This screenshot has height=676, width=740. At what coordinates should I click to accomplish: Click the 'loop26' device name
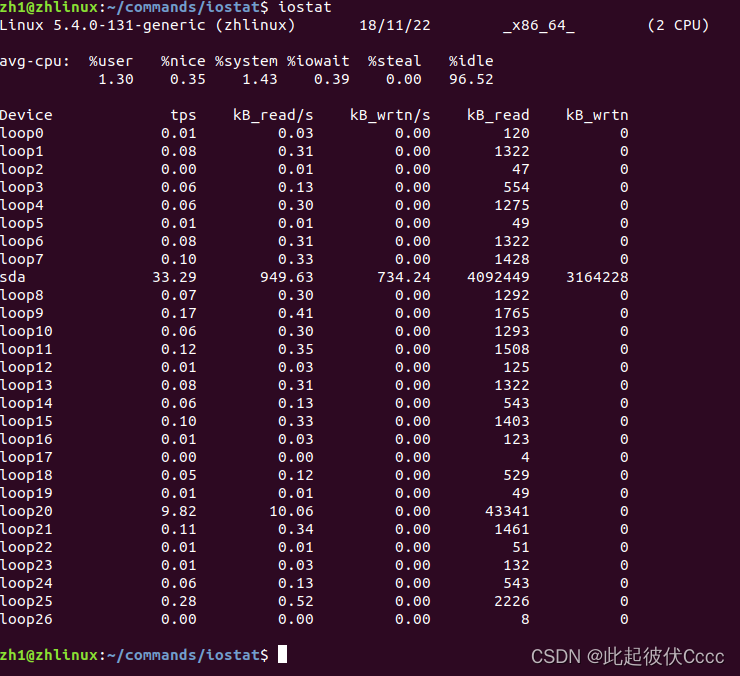[26, 619]
